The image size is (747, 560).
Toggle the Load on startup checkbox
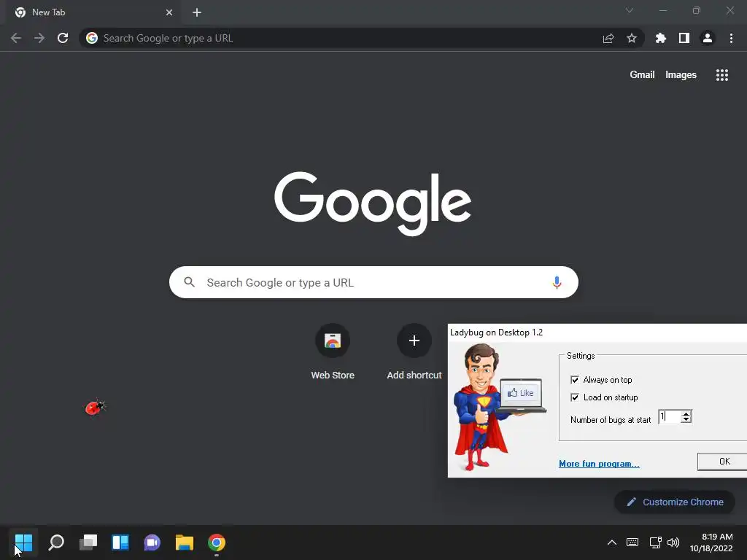click(575, 397)
